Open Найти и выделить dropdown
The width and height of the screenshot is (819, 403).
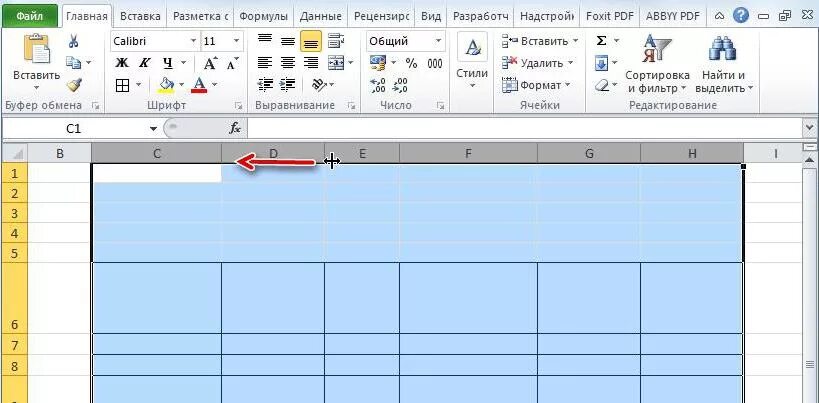click(723, 82)
